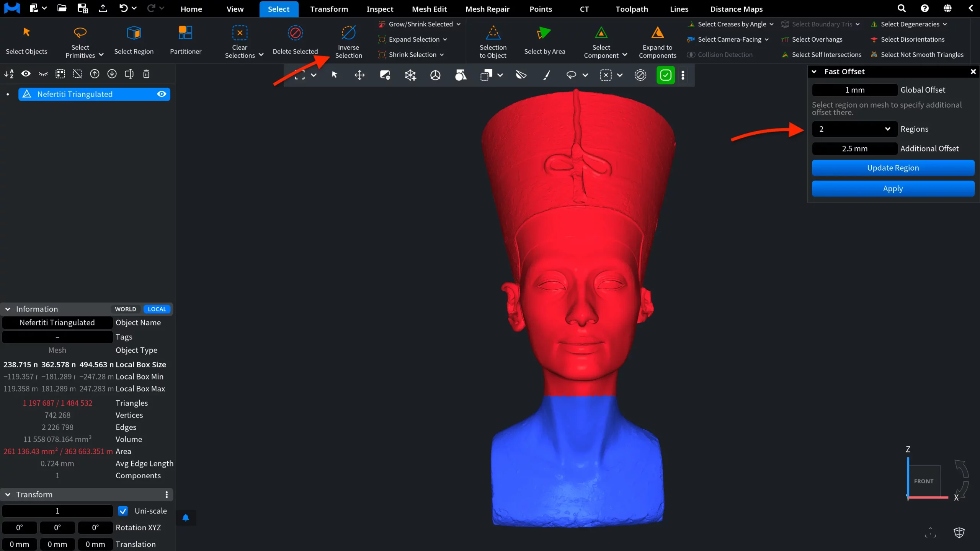Launch the Partitioner tool

tap(186, 40)
